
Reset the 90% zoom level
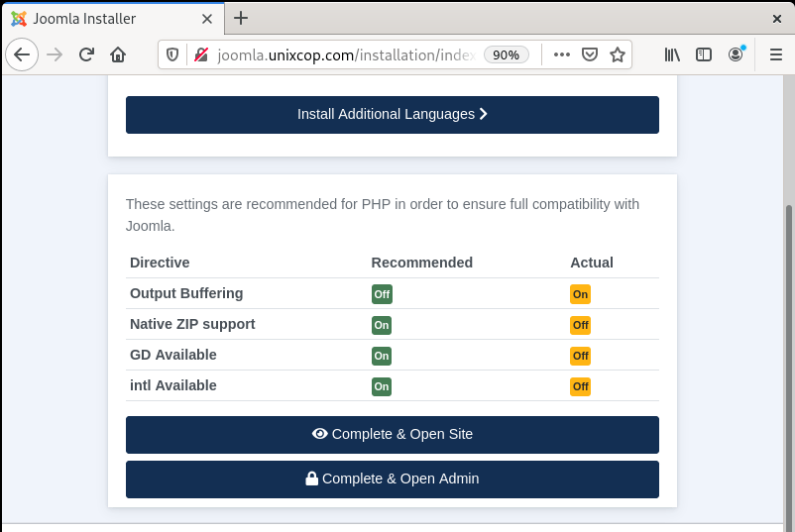pos(506,54)
